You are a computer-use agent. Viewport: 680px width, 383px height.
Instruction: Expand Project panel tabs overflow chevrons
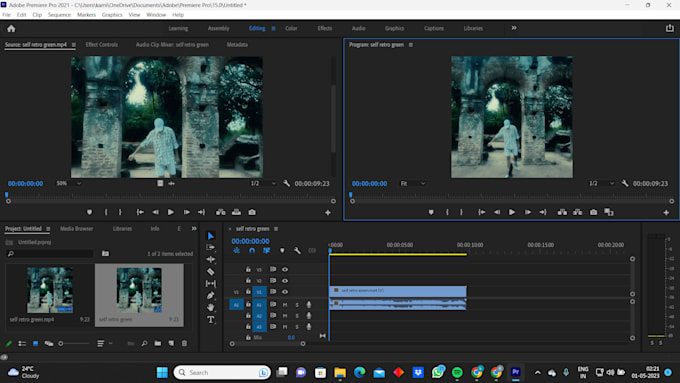click(194, 229)
